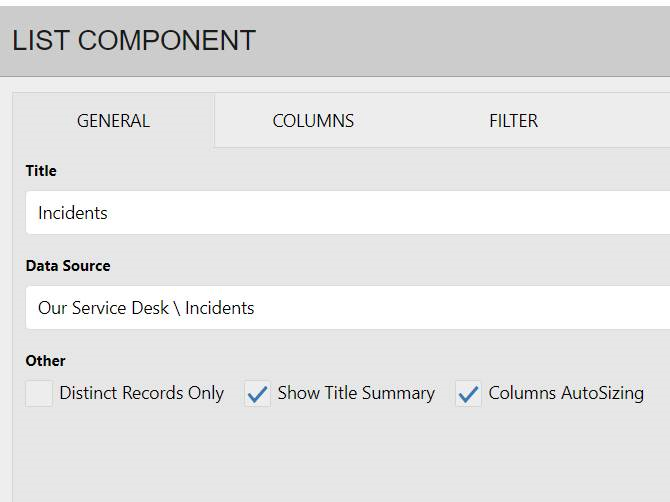Click the word 'Incidents' in Title field
The image size is (670, 502).
tap(73, 213)
